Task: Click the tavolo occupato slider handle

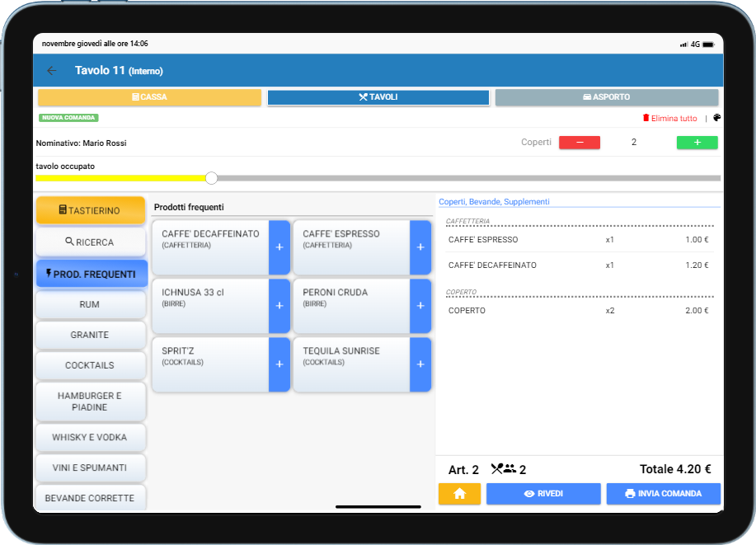Action: point(212,178)
